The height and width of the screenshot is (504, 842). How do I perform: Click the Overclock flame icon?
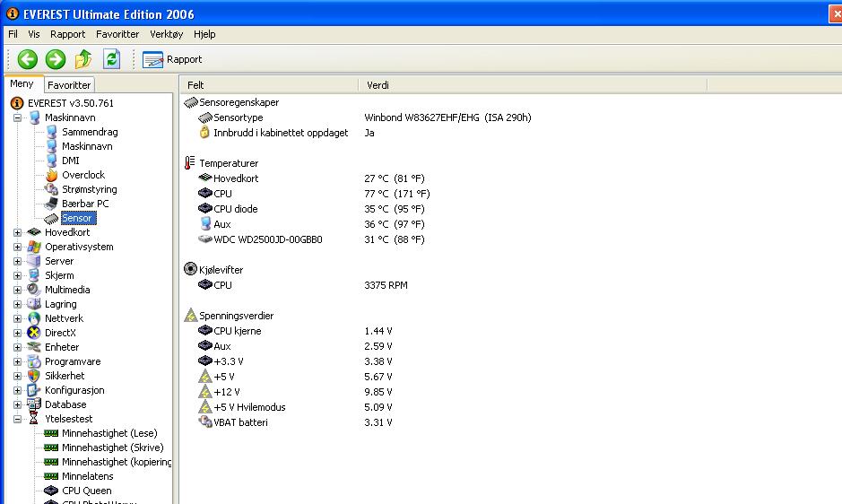point(51,175)
